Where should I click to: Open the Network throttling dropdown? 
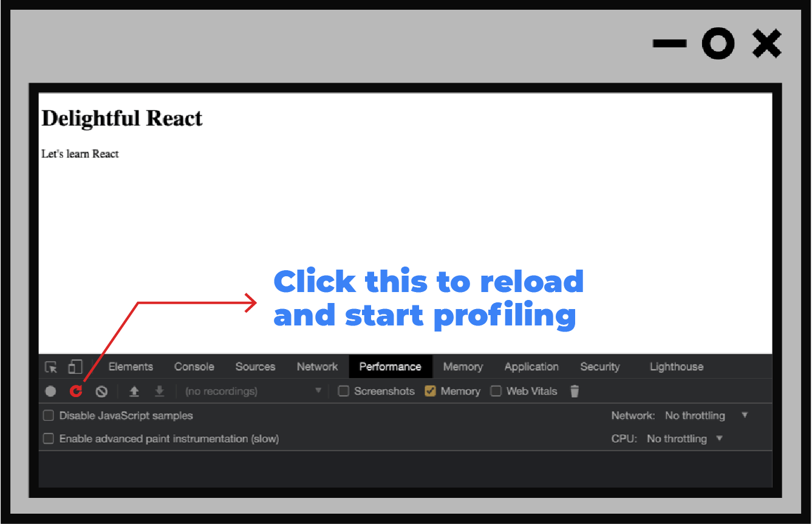click(706, 416)
